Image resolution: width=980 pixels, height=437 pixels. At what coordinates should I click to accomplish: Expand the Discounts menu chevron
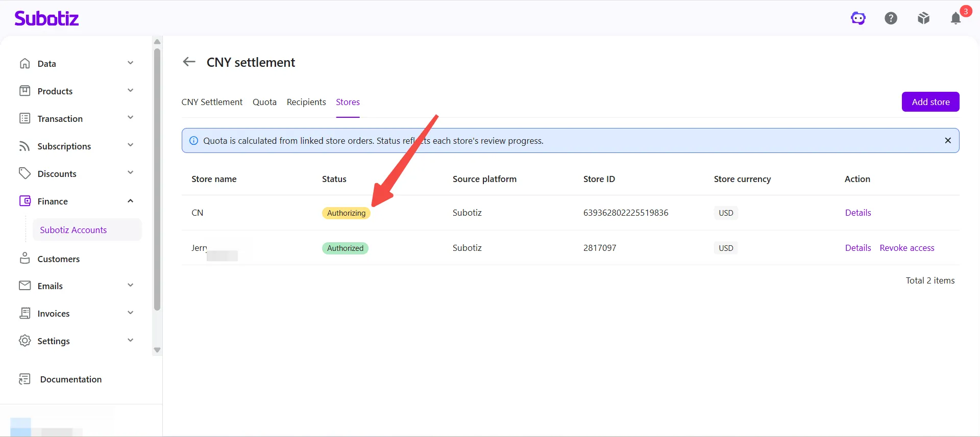point(130,173)
